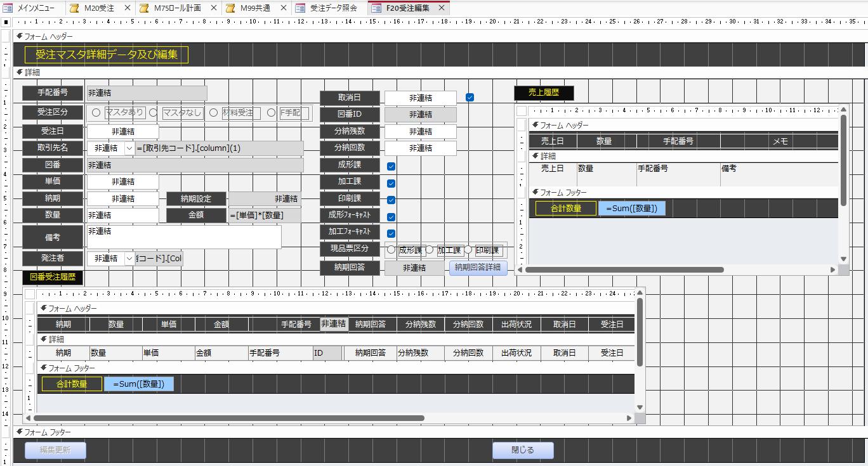The image size is (868, 466).
Task: Click the 閉じる button
Action: click(x=523, y=450)
